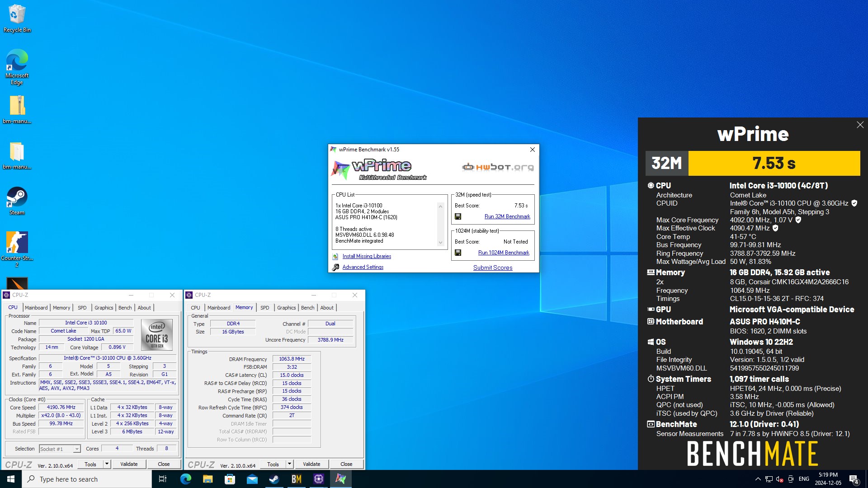The width and height of the screenshot is (868, 488).
Task: Switch to wPrime taskbar icon
Action: click(340, 479)
